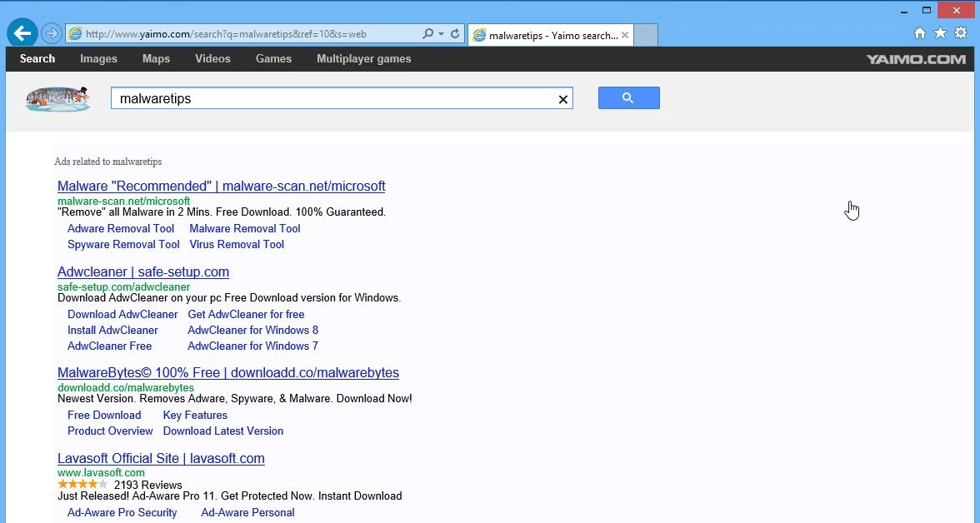
Task: Click the address bar magnifier search icon
Action: tap(427, 34)
